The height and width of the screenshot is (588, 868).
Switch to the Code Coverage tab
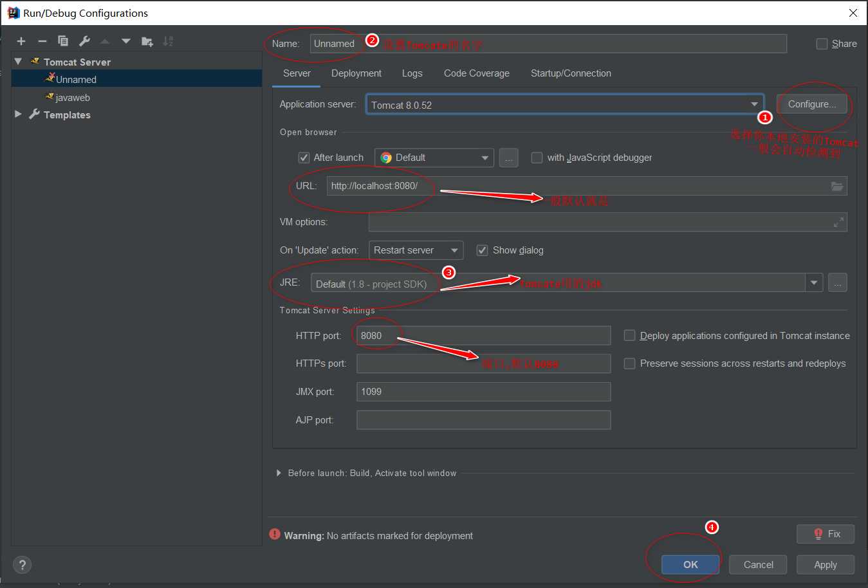477,73
